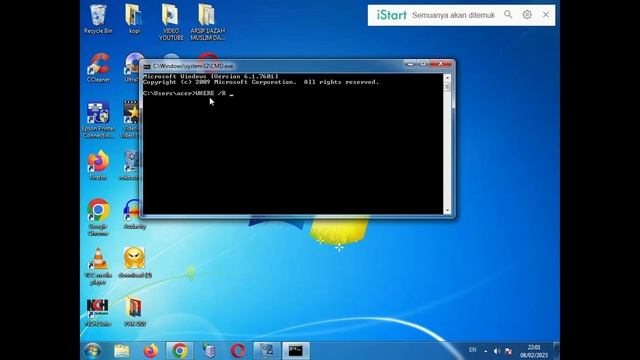Launch the Firefox desktop shortcut
Viewport: 640px width, 360px height.
coord(98,165)
